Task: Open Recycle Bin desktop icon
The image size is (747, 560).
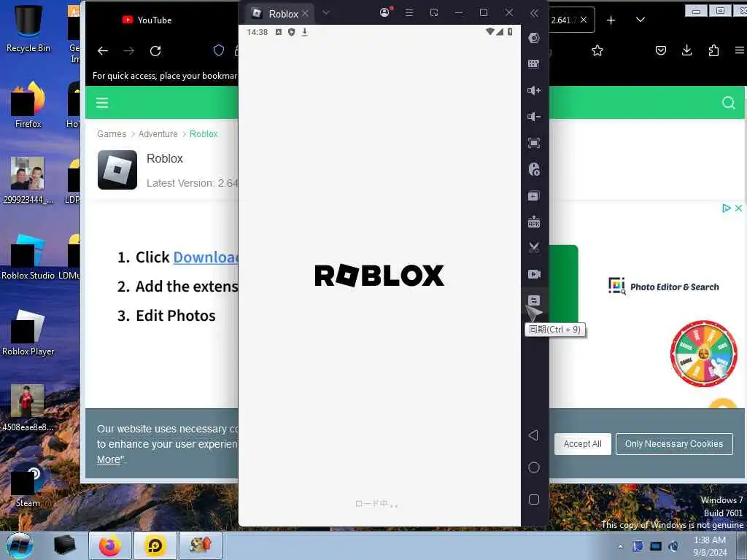Action: [28, 28]
